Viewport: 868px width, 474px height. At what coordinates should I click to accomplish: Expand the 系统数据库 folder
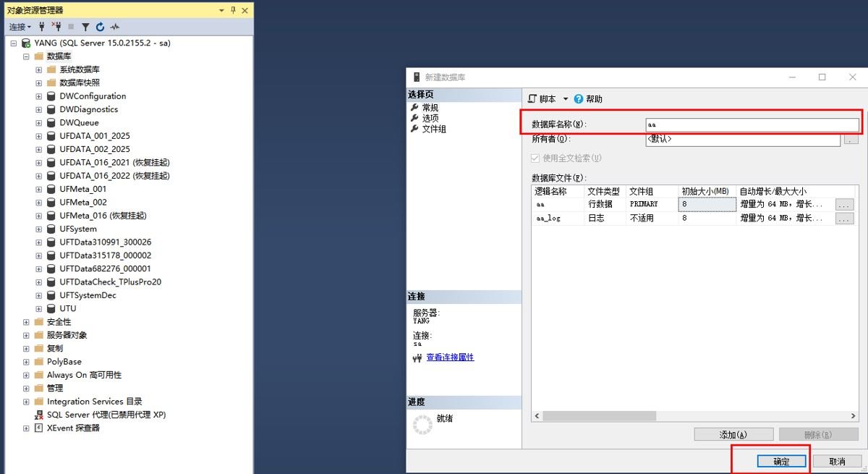pyautogui.click(x=39, y=69)
